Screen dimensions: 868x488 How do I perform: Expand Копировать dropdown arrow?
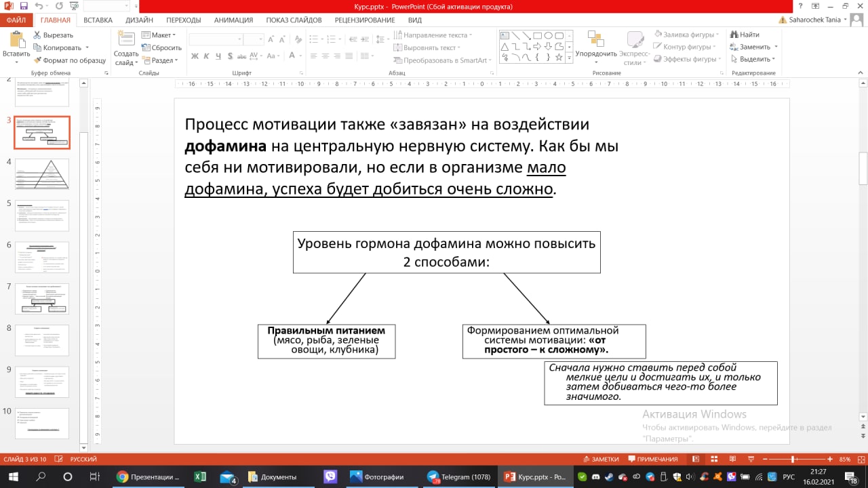(87, 48)
